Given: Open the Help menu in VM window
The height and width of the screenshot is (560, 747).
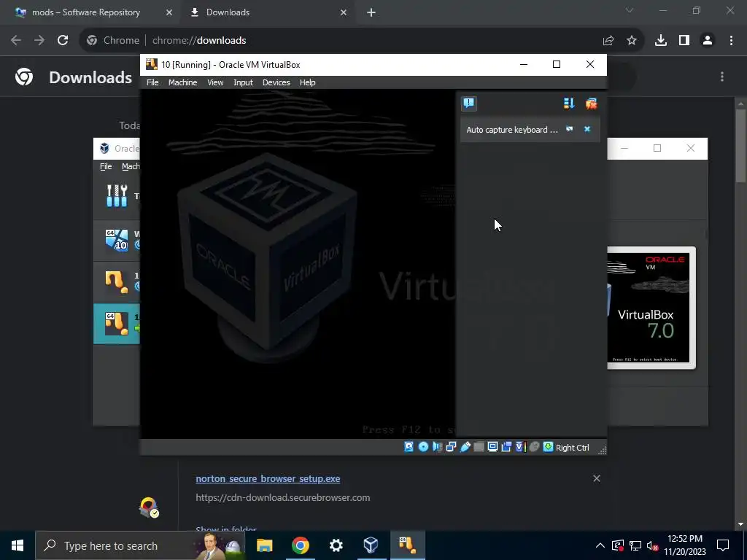Looking at the screenshot, I should pos(307,82).
